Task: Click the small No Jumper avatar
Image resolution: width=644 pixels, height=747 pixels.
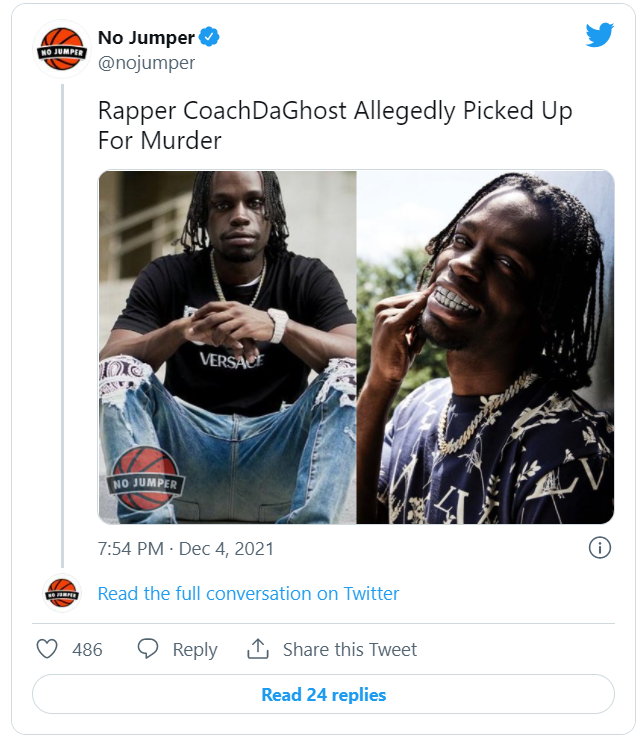Action: [62, 593]
